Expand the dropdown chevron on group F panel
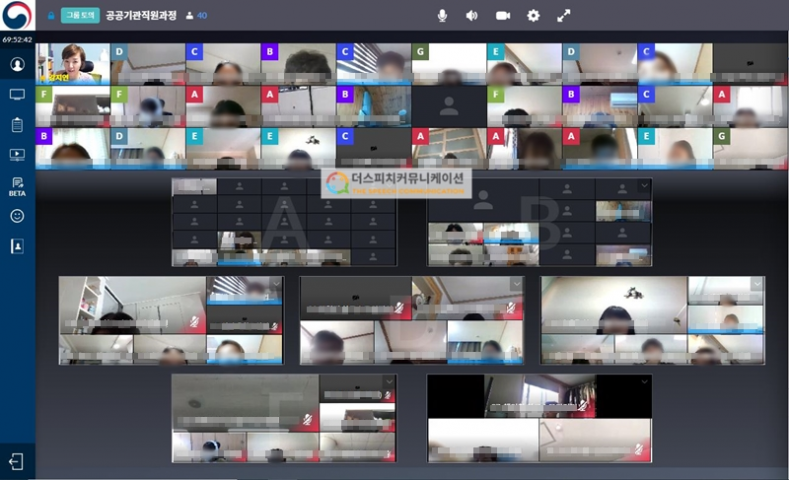This screenshot has width=789, height=480. [389, 382]
